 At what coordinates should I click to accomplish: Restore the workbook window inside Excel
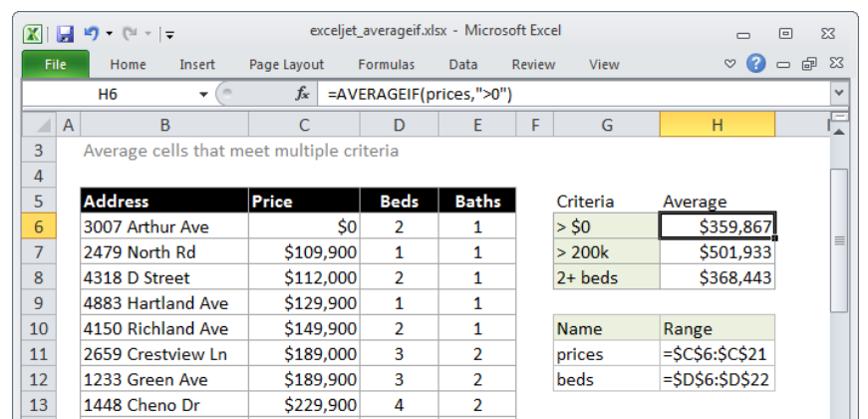click(x=809, y=64)
